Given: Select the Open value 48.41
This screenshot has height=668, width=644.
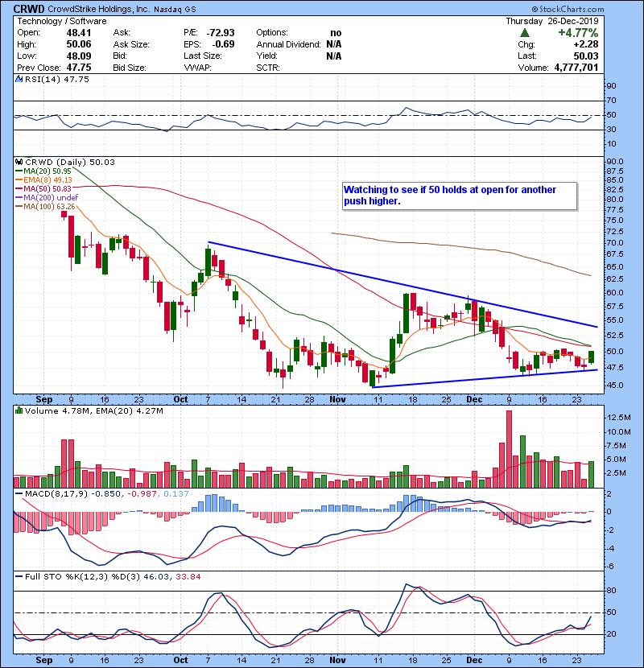Looking at the screenshot, I should point(78,33).
